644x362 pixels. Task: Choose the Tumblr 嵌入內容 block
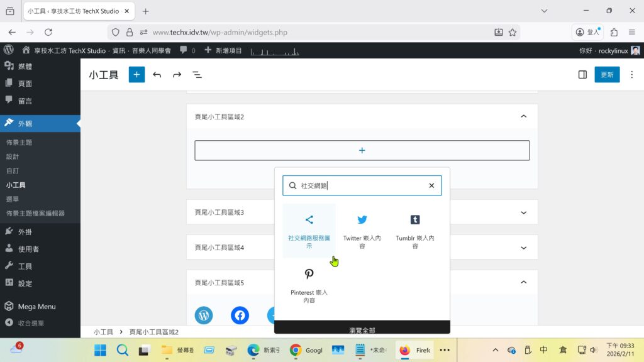point(414,230)
